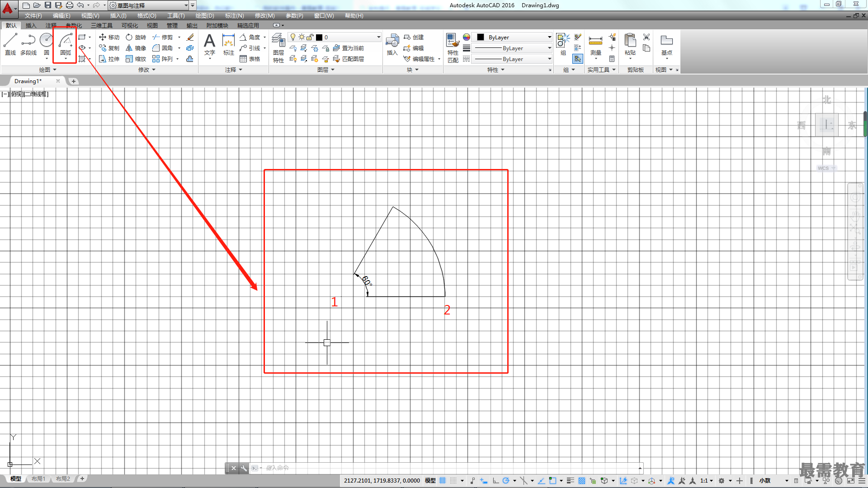Screen dimensions: 868x488
Task: Expand the 修改 (Modify) panel
Action: 147,70
